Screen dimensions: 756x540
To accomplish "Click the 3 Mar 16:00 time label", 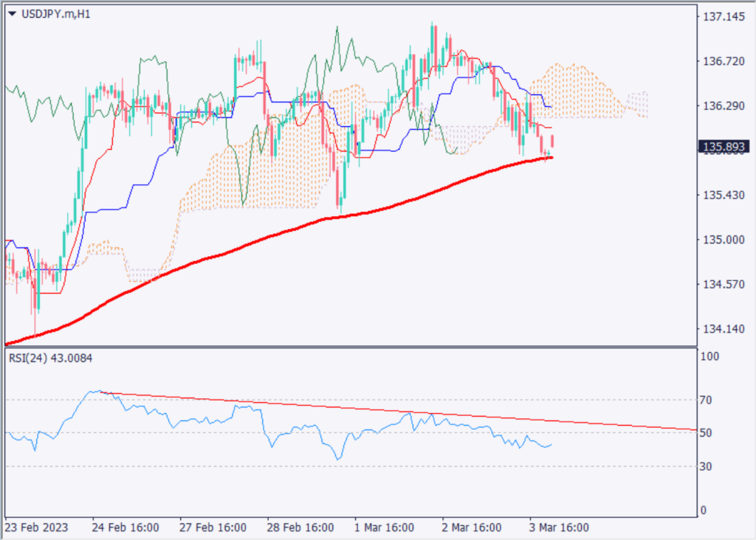I will pos(557,528).
